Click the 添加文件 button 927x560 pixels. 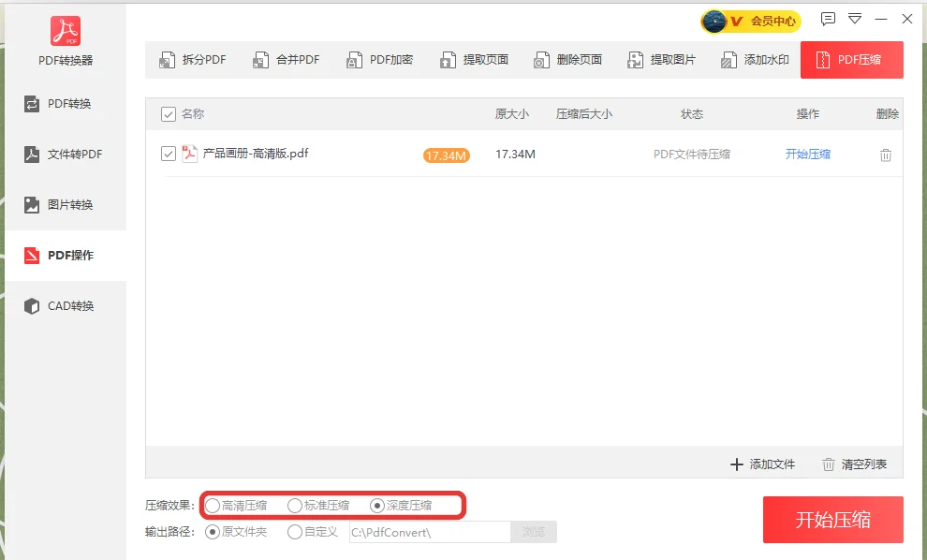tap(762, 464)
